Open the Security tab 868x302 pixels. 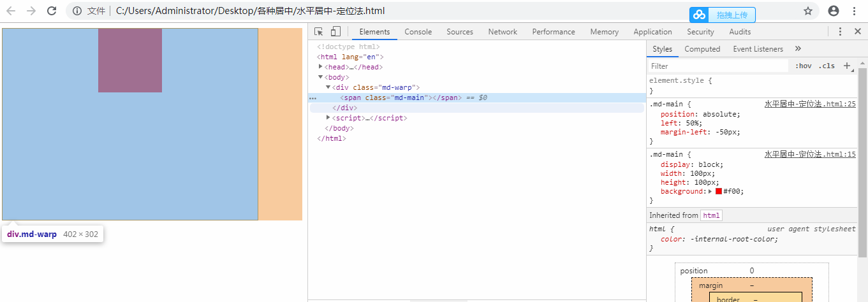(700, 32)
